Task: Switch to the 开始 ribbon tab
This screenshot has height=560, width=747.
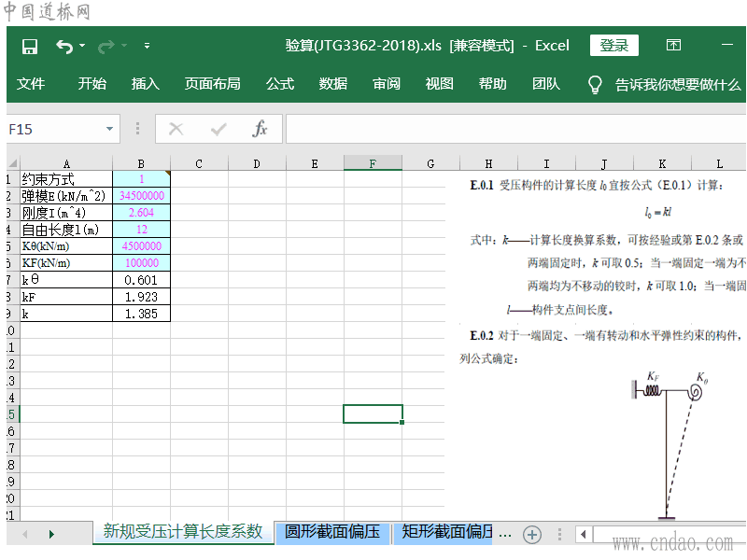Action: [92, 84]
